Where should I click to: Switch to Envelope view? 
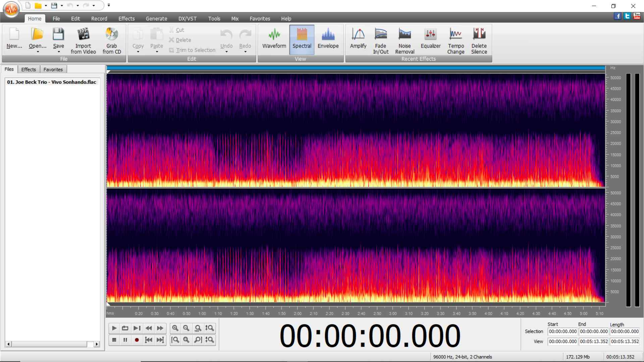(x=328, y=39)
